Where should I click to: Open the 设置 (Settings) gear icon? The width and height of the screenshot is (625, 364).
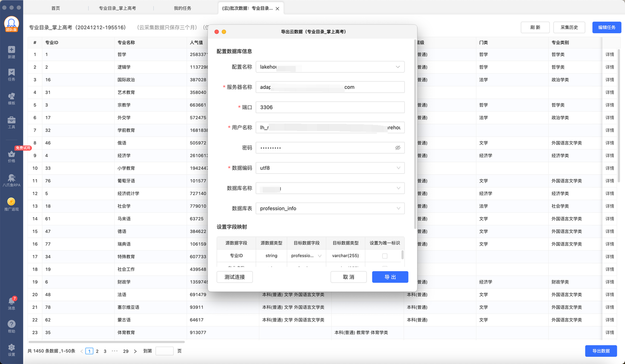click(11, 348)
